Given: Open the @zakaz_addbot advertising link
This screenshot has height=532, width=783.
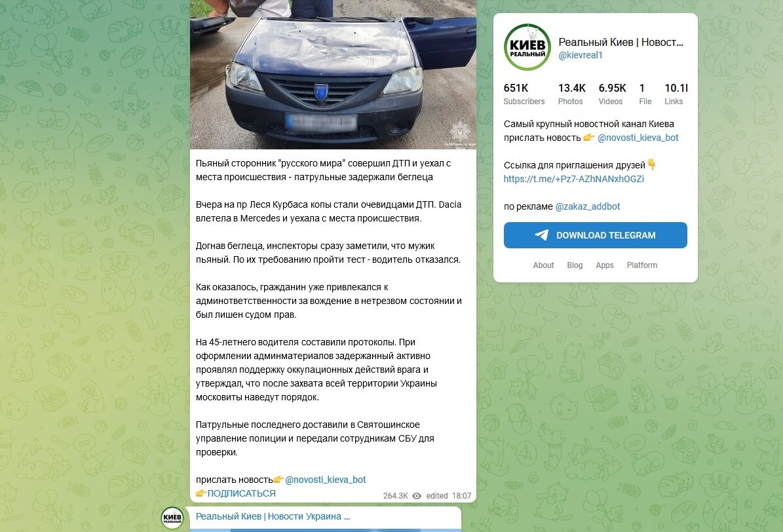Looking at the screenshot, I should (x=588, y=206).
